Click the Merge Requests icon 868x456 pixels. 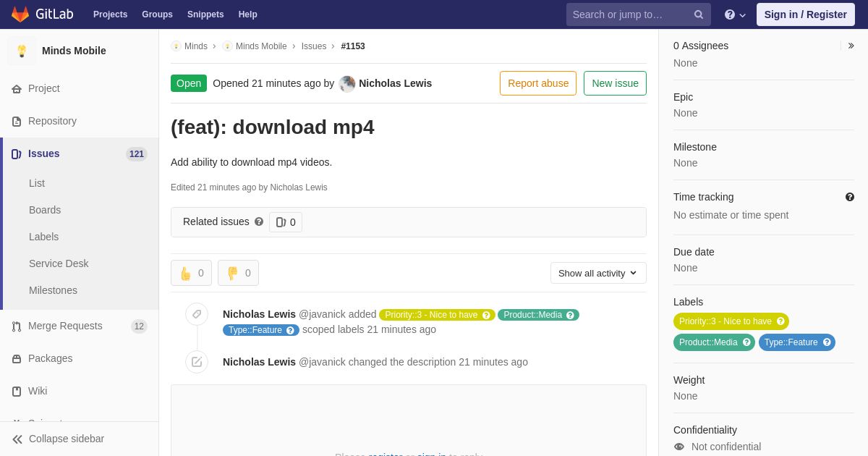click(17, 326)
